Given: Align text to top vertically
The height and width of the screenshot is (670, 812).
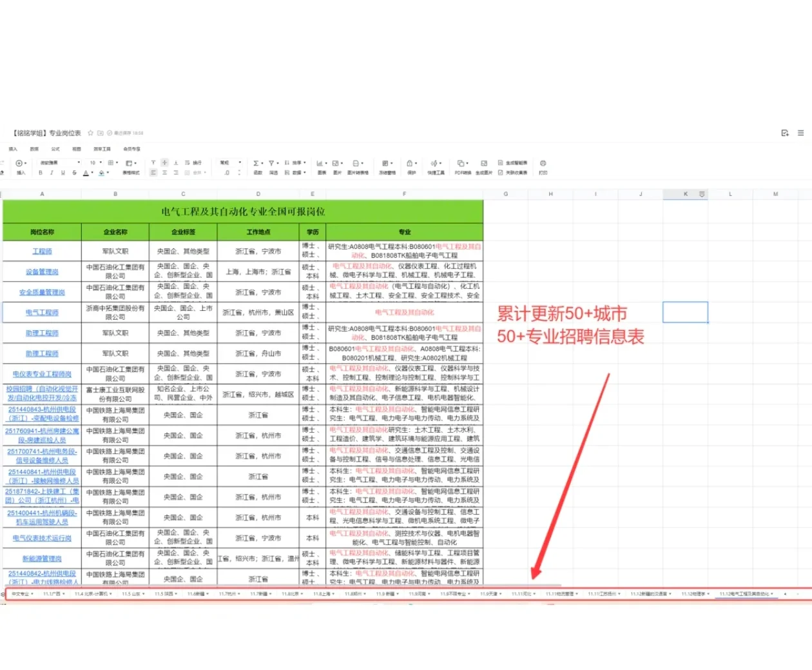Looking at the screenshot, I should click(x=153, y=163).
